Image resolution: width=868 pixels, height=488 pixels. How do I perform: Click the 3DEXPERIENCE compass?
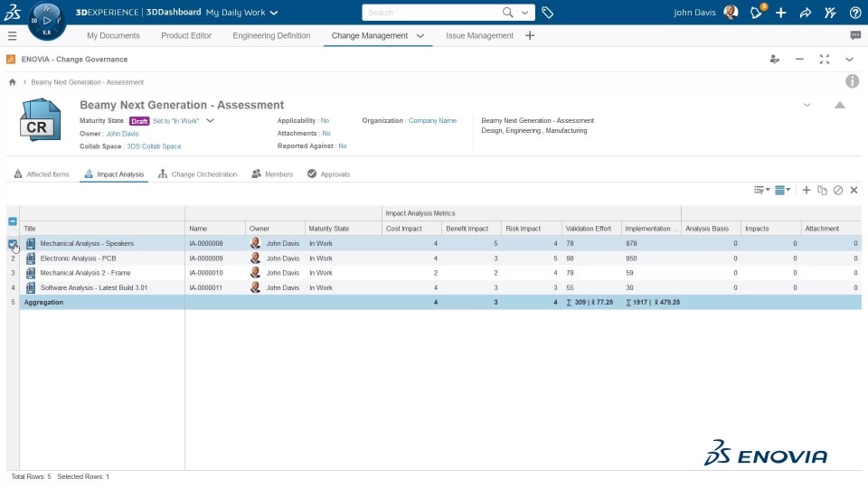click(46, 20)
